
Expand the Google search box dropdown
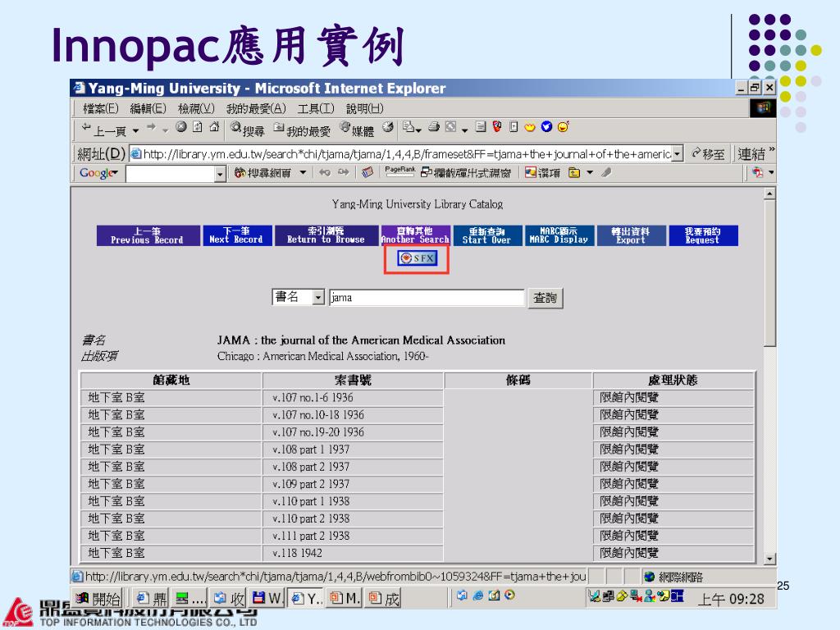pyautogui.click(x=220, y=174)
